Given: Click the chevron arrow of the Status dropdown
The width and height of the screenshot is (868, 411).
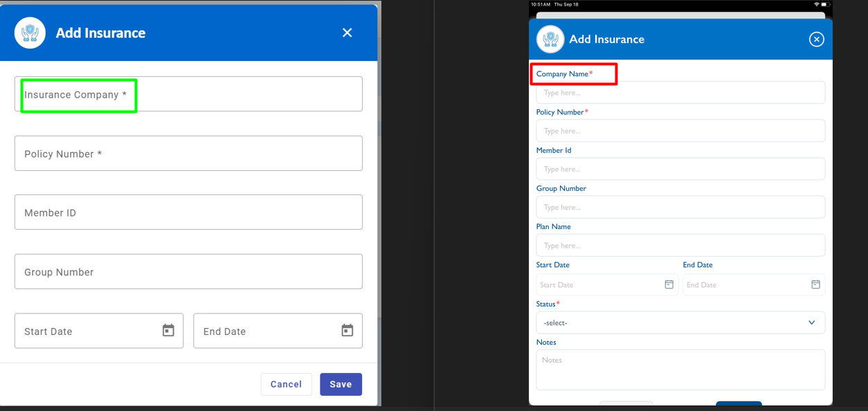Looking at the screenshot, I should point(811,322).
